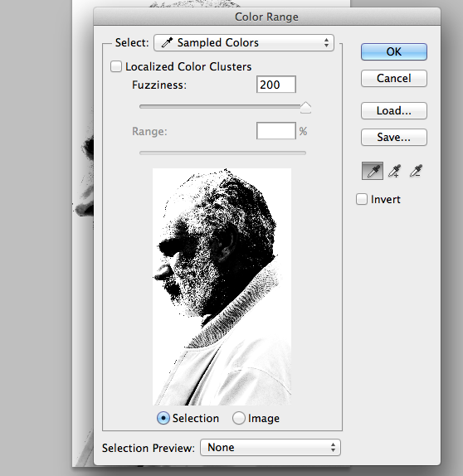Viewport: 463px width, 476px height.
Task: Choose the Selection radio button
Action: coord(163,418)
